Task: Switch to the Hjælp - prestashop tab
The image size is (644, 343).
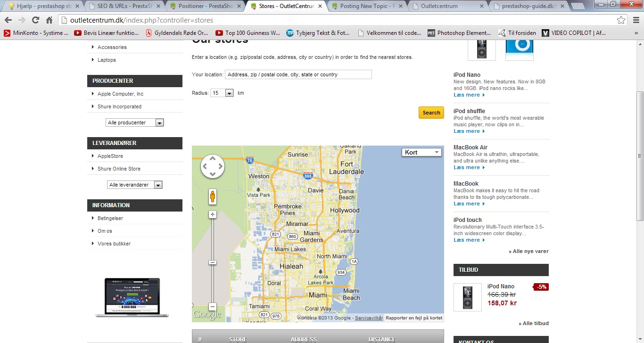Action: tap(44, 6)
